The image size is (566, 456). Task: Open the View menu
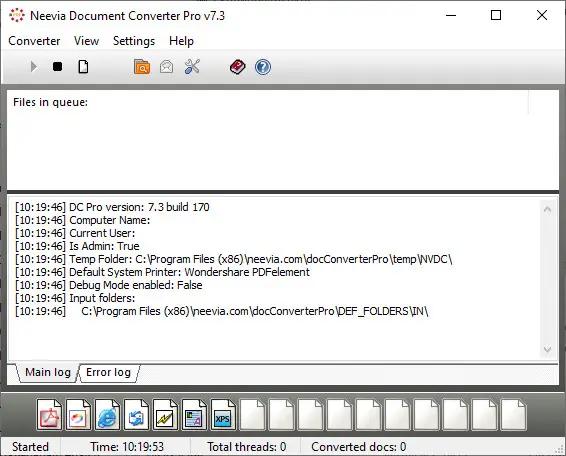point(86,41)
